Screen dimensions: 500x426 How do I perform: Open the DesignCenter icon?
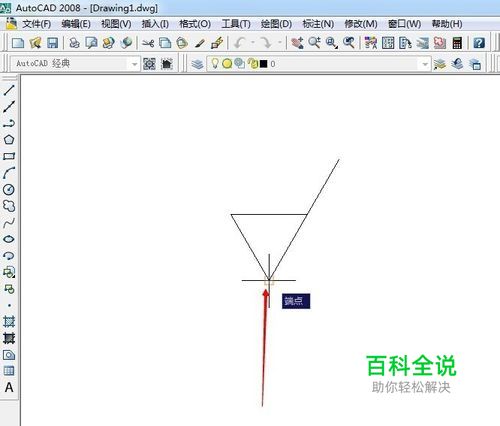[x=388, y=43]
